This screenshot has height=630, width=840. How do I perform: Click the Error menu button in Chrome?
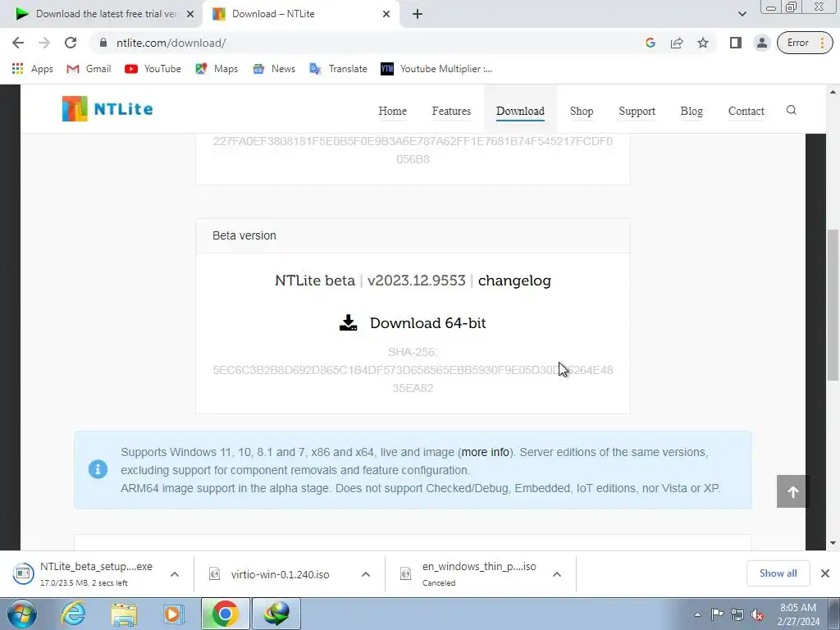pyautogui.click(x=805, y=43)
